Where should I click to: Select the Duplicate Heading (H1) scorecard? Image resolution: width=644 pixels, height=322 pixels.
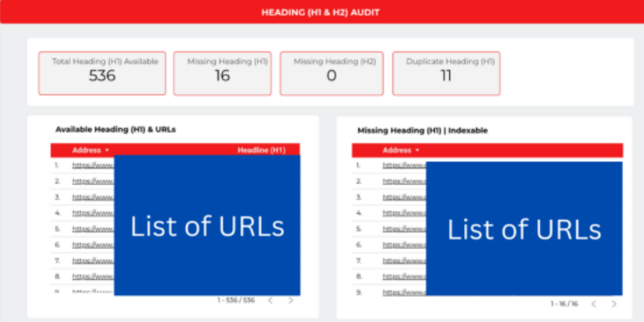click(x=447, y=73)
